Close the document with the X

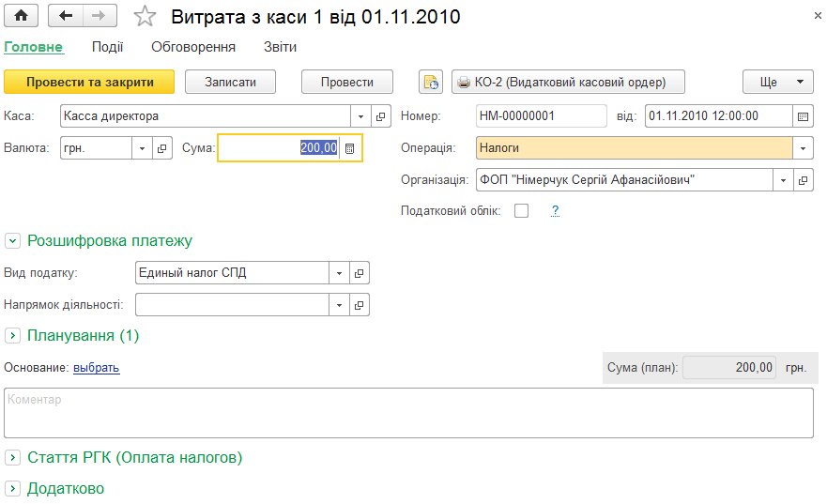(x=817, y=16)
